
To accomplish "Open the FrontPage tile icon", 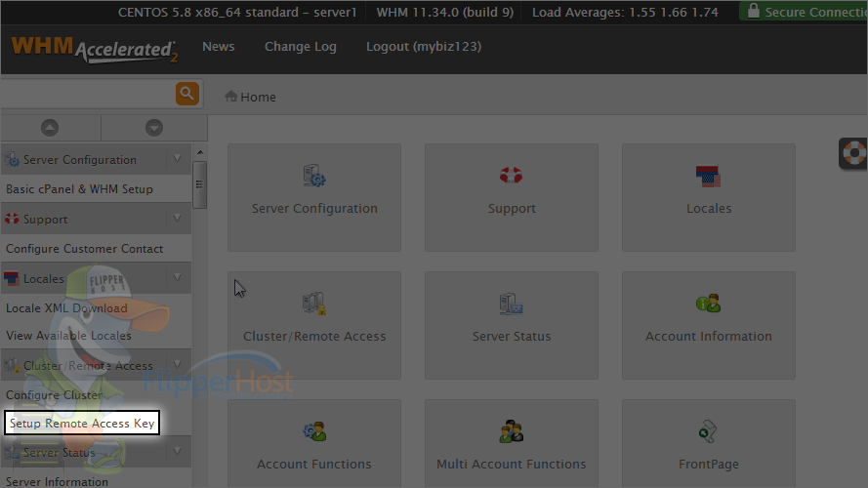I will [708, 431].
